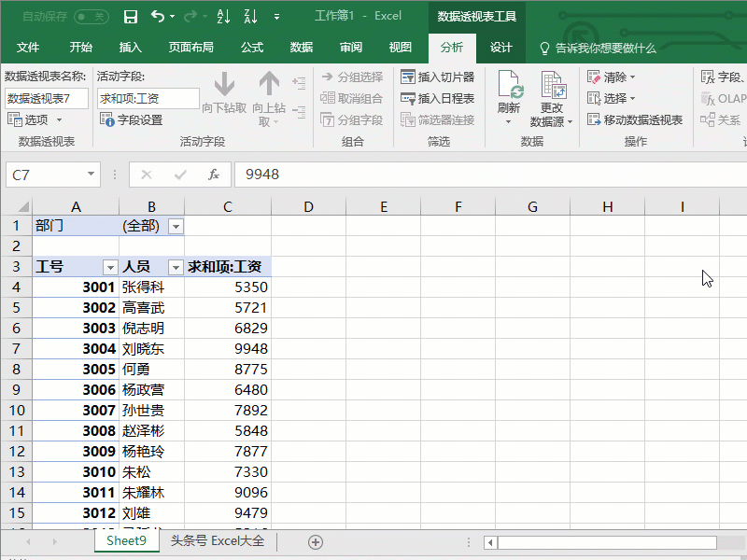Click 插入切片器 insert slicer
Screen dimensions: 747x560
(x=437, y=77)
